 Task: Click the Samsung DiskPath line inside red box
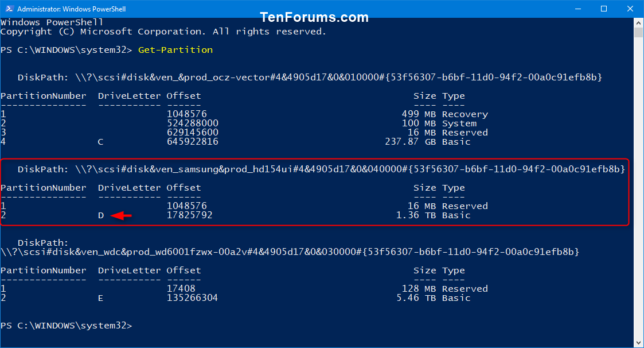point(321,169)
